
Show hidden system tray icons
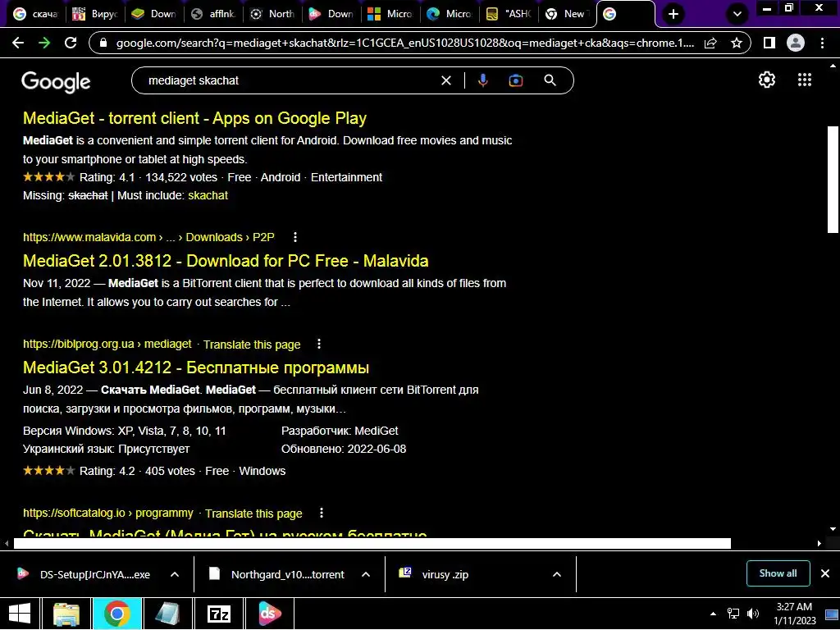(713, 614)
